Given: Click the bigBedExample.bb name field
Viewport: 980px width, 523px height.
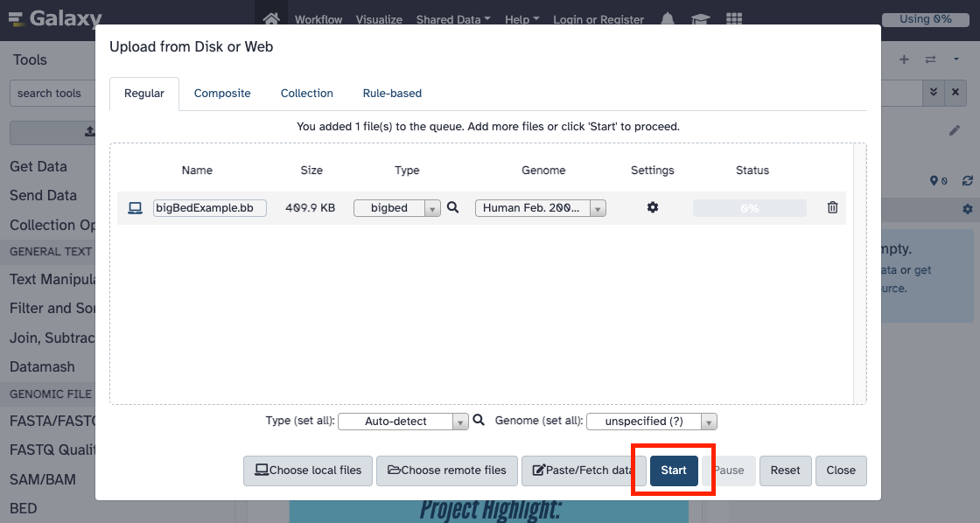Looking at the screenshot, I should 210,208.
